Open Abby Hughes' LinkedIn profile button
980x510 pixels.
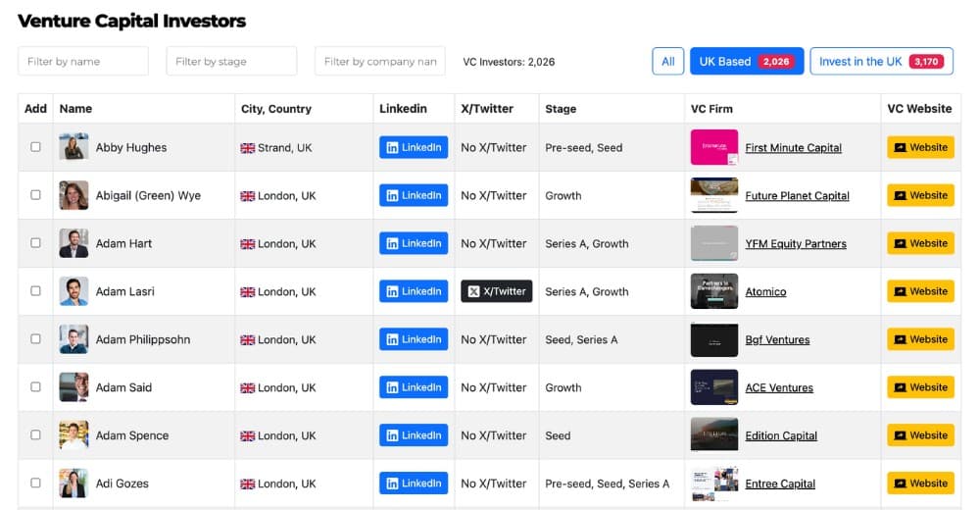tap(414, 147)
